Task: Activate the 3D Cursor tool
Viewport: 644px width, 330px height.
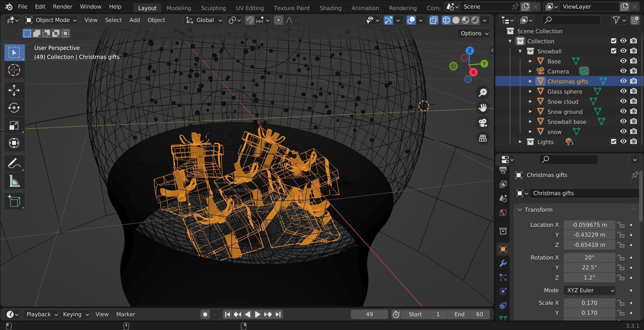Action: (14, 70)
